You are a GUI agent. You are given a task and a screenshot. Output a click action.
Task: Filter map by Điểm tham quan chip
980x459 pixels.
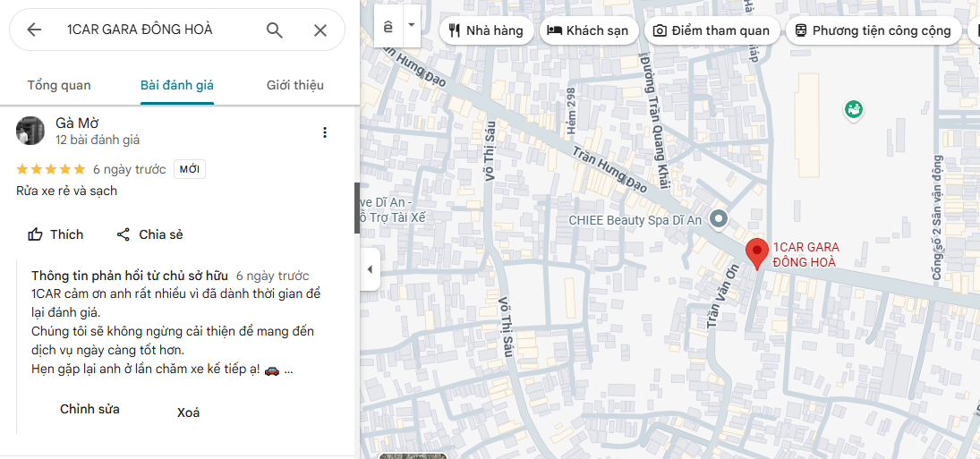click(x=712, y=30)
